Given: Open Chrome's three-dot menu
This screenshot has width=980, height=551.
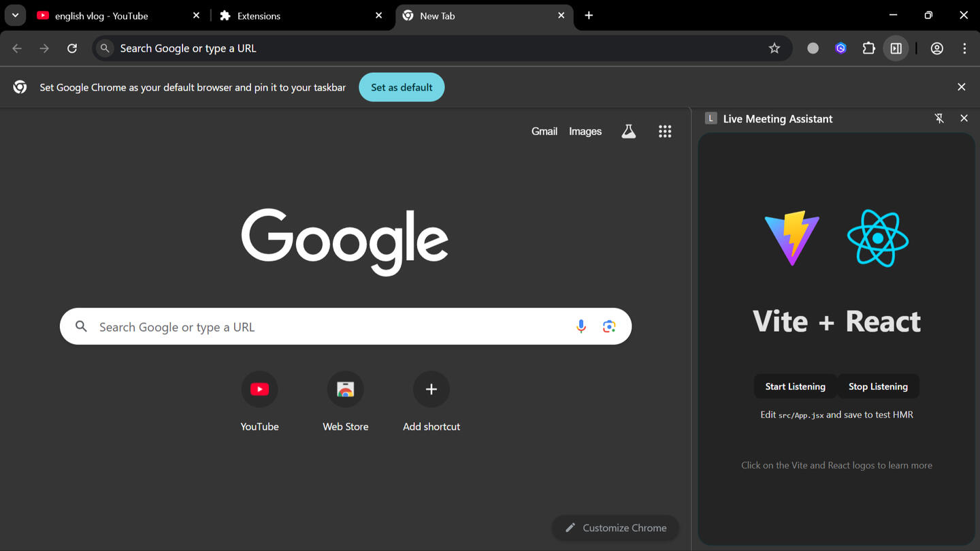Looking at the screenshot, I should click(x=964, y=48).
